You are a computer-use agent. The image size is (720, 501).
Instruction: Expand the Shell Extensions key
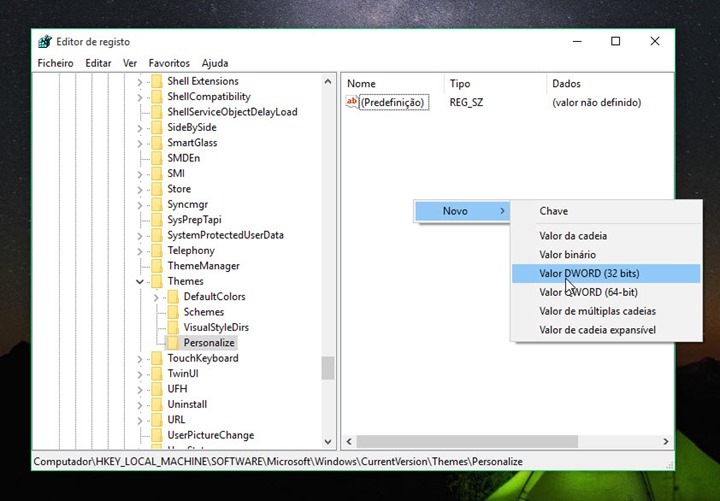pos(140,82)
